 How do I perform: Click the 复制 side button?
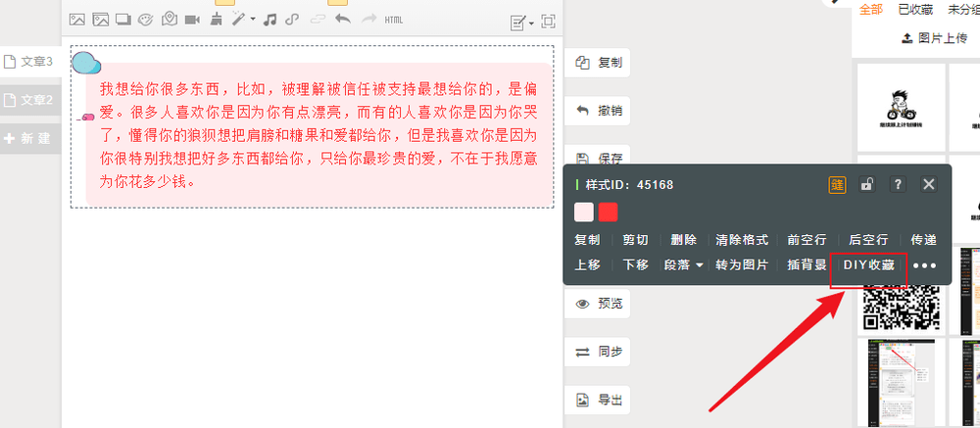point(598,63)
